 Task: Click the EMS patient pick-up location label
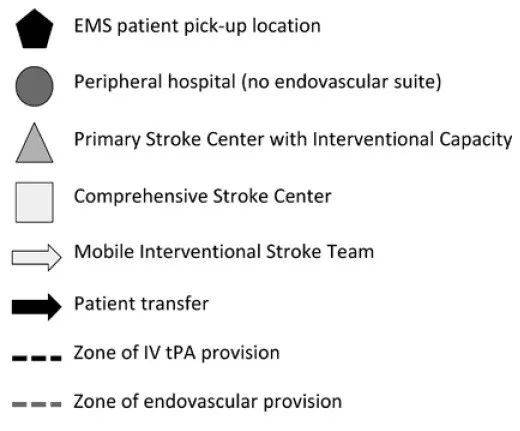click(x=197, y=26)
